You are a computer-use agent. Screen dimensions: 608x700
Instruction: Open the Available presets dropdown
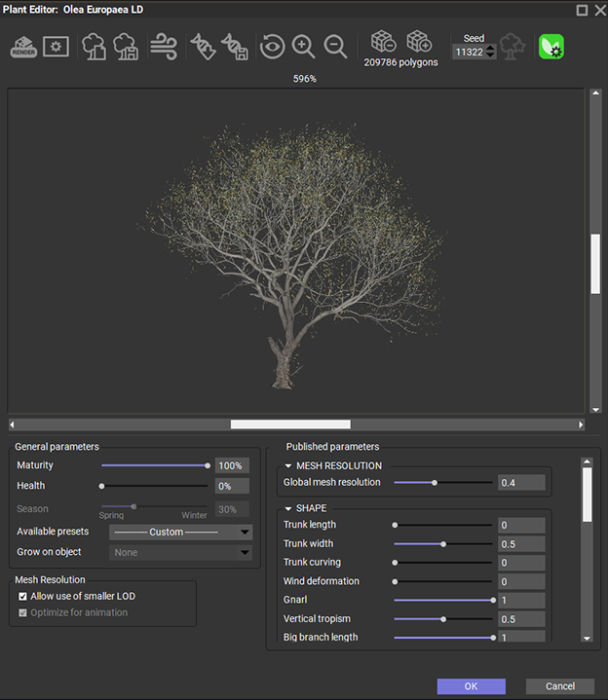(x=180, y=533)
